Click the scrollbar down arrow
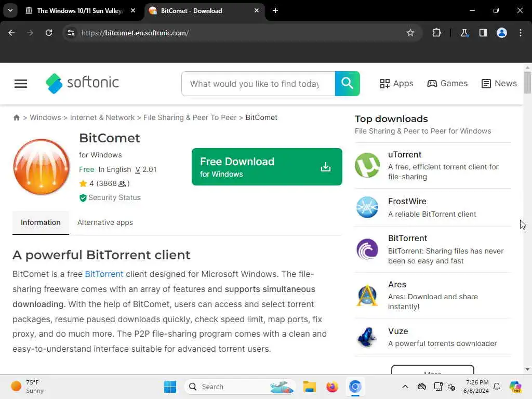 (x=527, y=369)
